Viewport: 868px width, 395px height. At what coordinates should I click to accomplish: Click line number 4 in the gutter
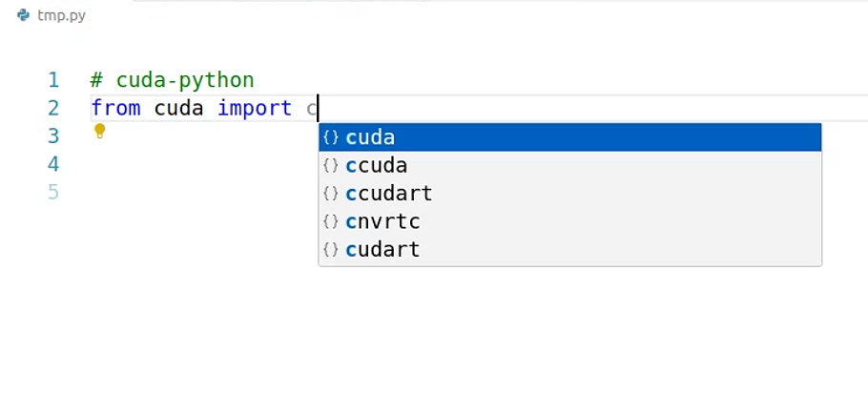tap(53, 164)
